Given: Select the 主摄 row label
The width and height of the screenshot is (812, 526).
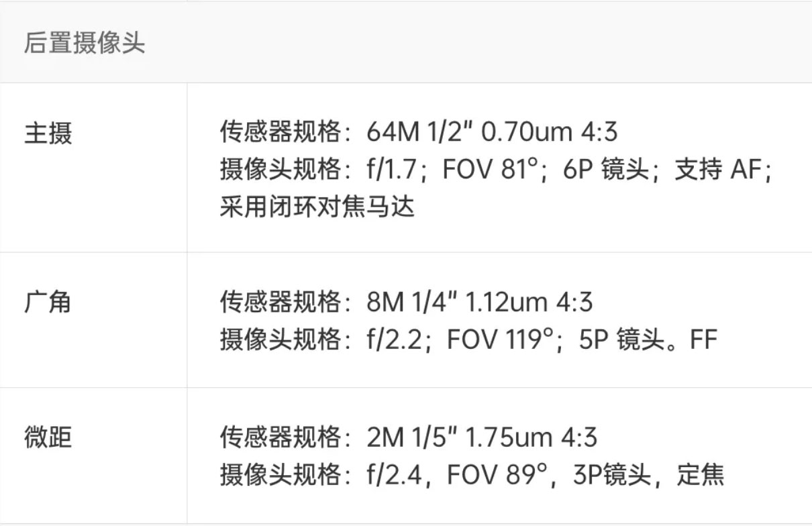Looking at the screenshot, I should click(48, 134).
